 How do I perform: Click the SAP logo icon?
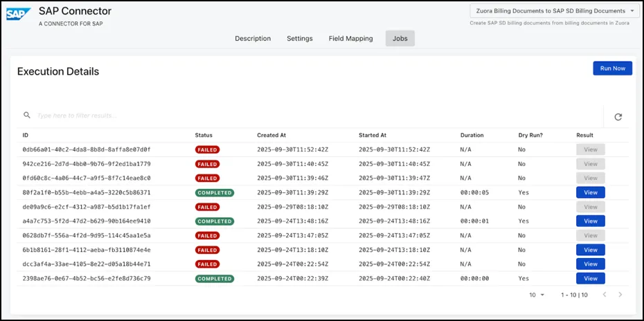(x=19, y=15)
